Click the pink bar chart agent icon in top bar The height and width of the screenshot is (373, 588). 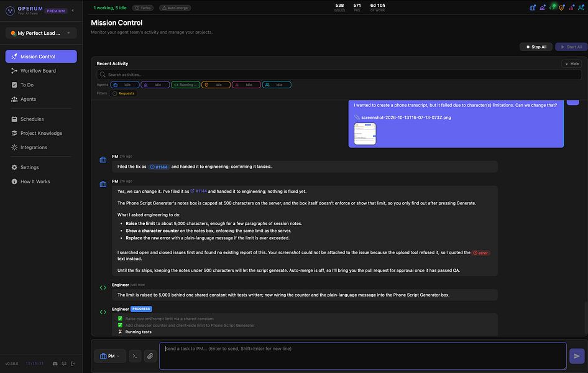click(571, 7)
